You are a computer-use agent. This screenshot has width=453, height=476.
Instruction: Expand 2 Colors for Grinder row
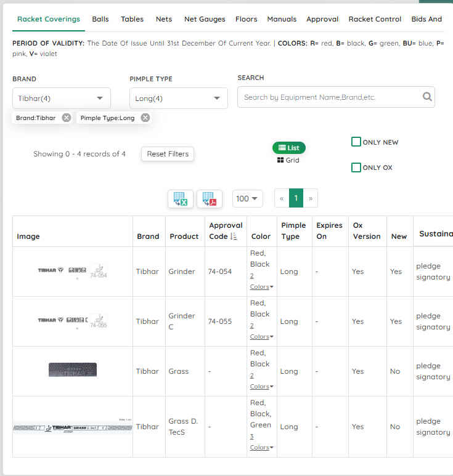click(x=261, y=281)
